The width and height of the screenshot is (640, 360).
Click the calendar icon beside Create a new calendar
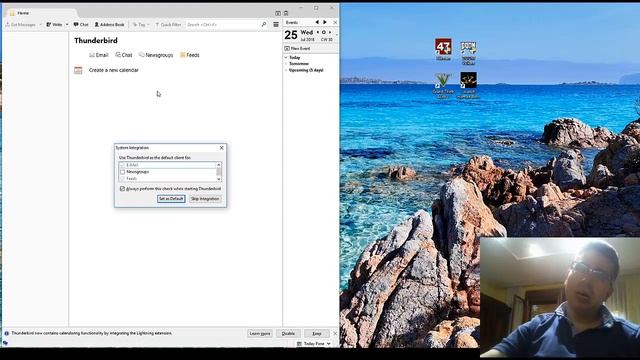78,70
